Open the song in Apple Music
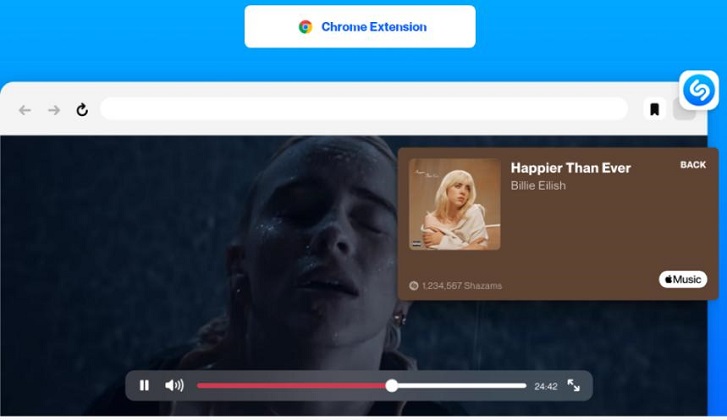 click(x=683, y=280)
